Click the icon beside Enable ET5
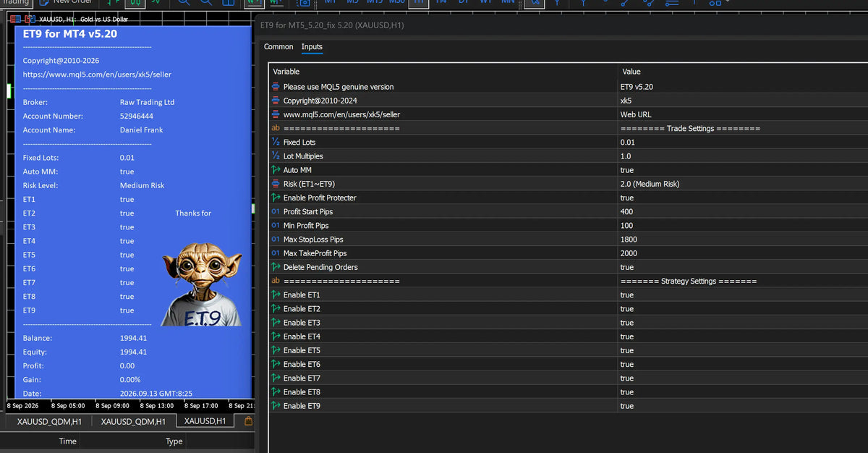The width and height of the screenshot is (868, 453). click(276, 350)
